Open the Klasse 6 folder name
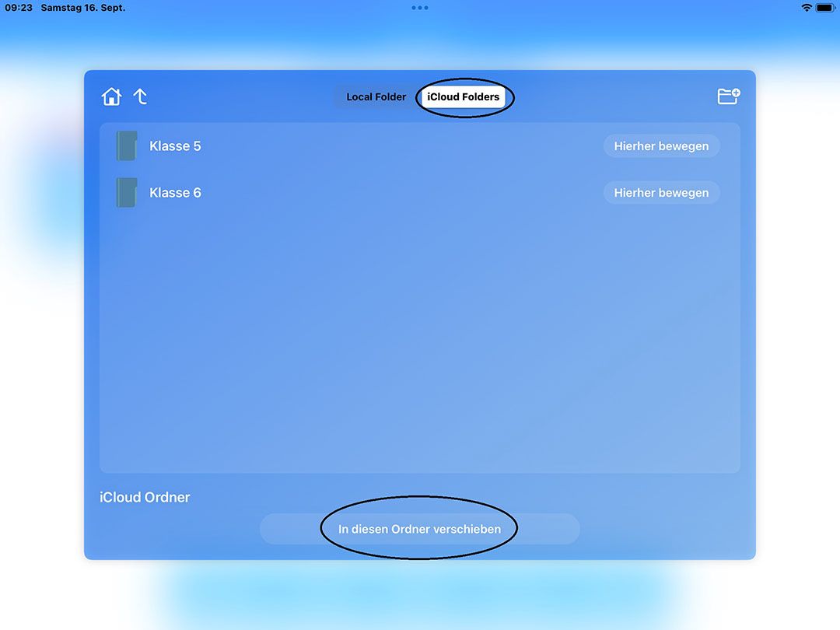840x630 pixels. click(175, 192)
